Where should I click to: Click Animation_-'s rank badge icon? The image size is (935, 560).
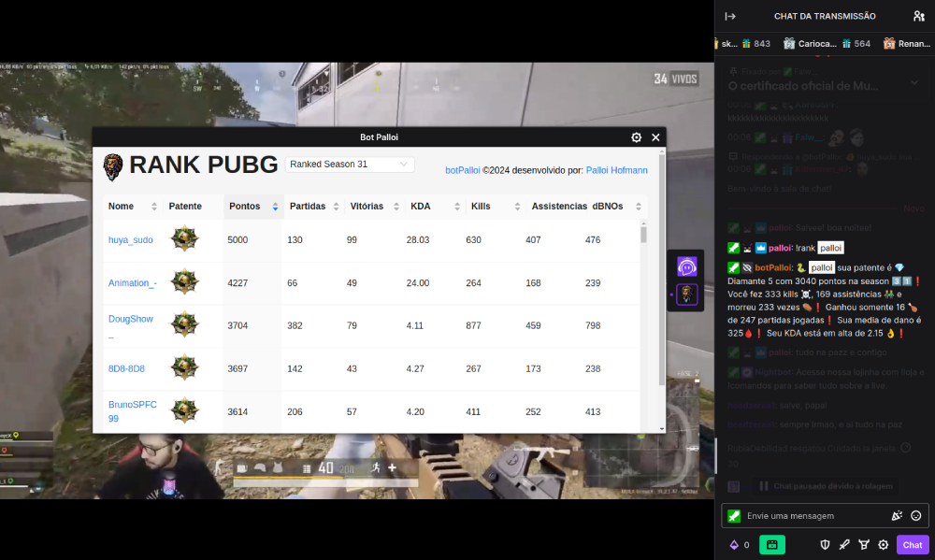(184, 281)
